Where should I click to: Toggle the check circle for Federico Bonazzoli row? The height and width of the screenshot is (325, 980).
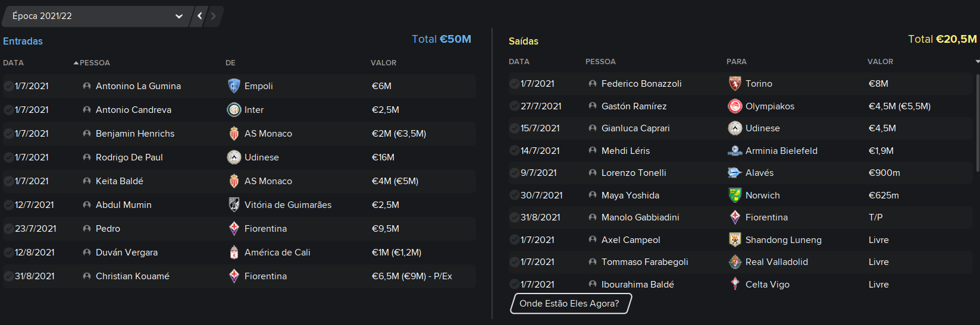[514, 84]
